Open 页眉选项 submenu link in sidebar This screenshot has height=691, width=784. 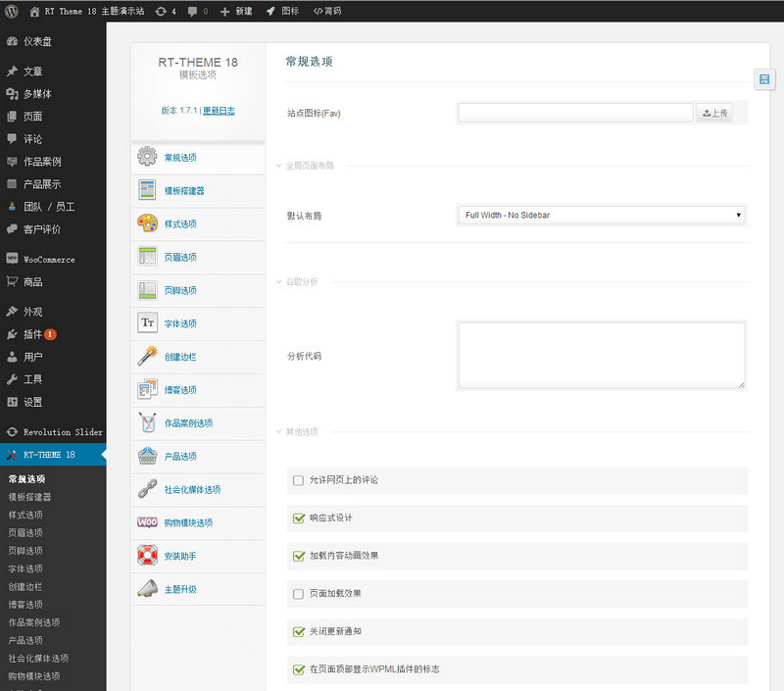coord(25,532)
